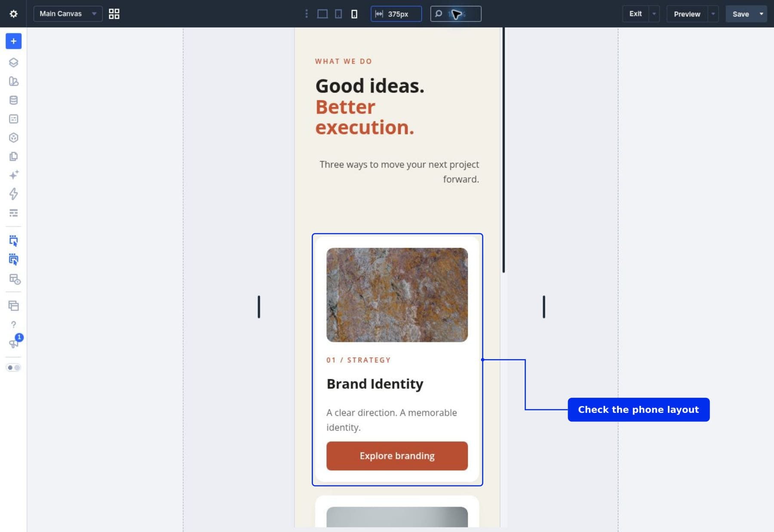The width and height of the screenshot is (774, 532).
Task: Open the Main Canvas dropdown
Action: coord(68,14)
